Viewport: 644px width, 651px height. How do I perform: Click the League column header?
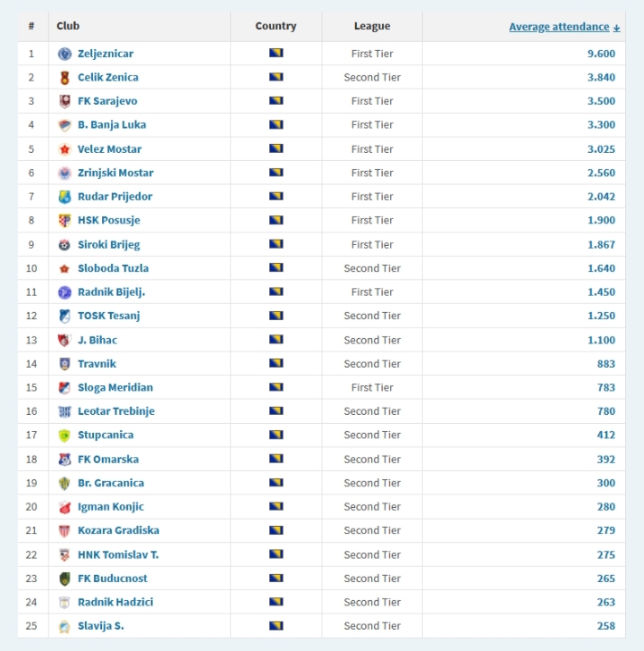click(x=372, y=26)
